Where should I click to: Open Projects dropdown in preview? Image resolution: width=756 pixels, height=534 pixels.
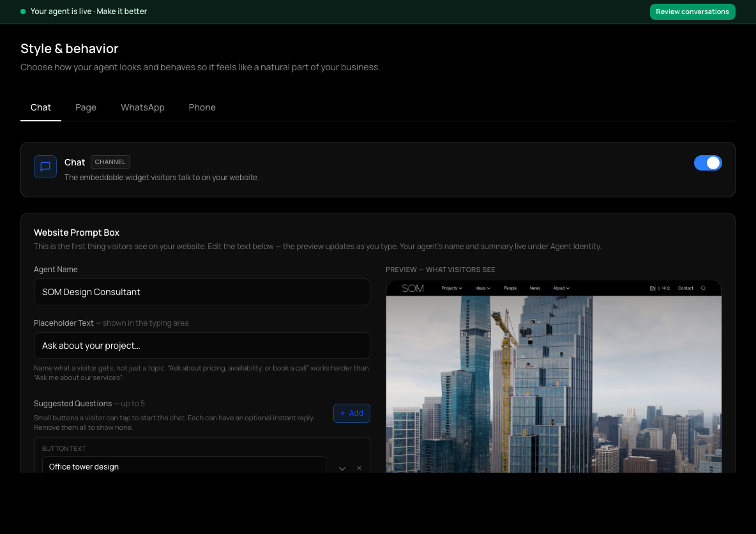coord(452,288)
